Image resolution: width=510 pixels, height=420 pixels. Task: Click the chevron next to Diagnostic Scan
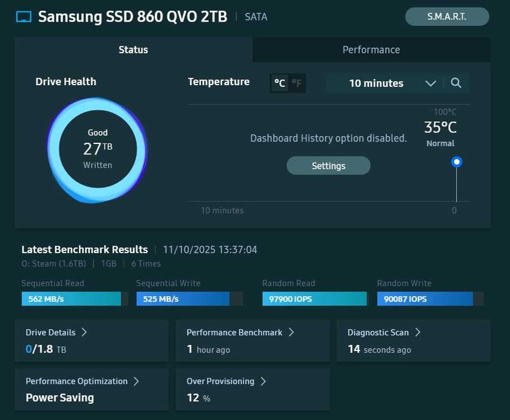(418, 332)
